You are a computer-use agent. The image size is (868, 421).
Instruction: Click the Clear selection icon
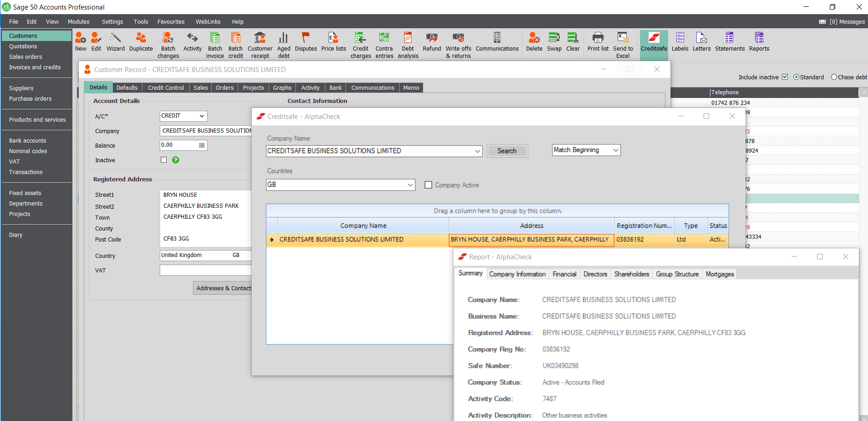click(573, 41)
